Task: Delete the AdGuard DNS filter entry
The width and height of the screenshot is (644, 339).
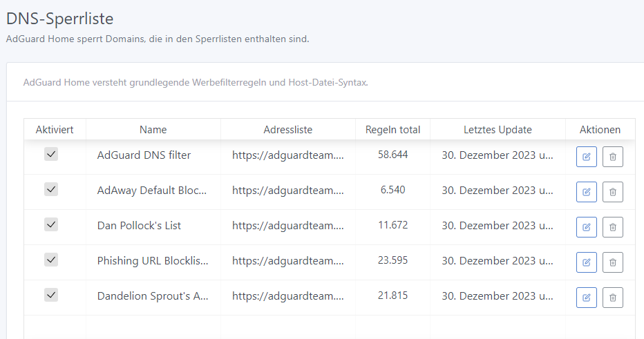Action: 612,157
